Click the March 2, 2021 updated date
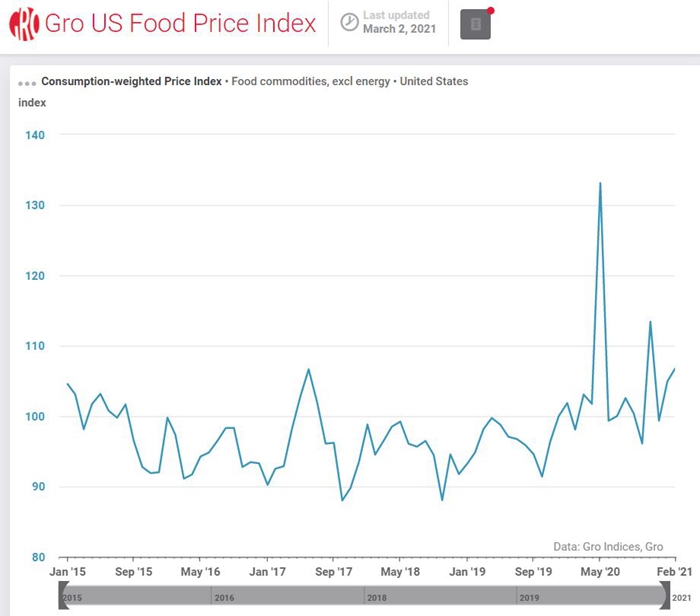 pyautogui.click(x=399, y=29)
